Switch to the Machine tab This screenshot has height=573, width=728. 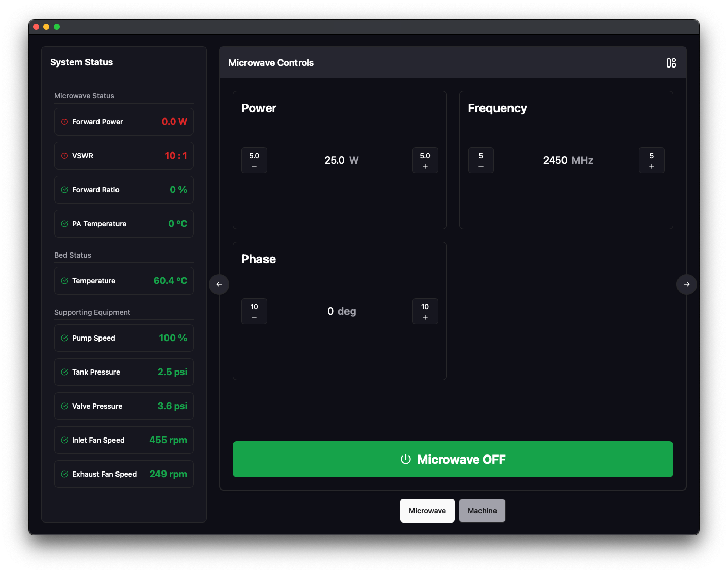pos(482,511)
